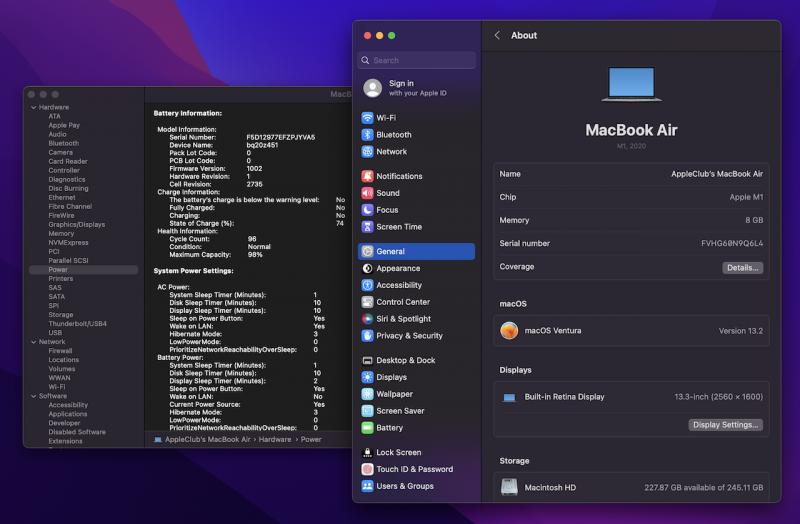Select General gear icon
This screenshot has height=524, width=800.
tap(367, 251)
